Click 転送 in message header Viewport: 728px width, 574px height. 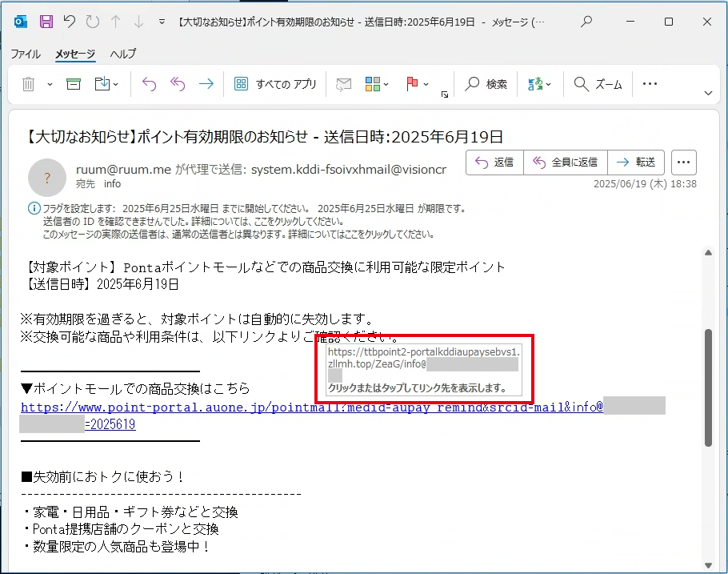tap(636, 163)
